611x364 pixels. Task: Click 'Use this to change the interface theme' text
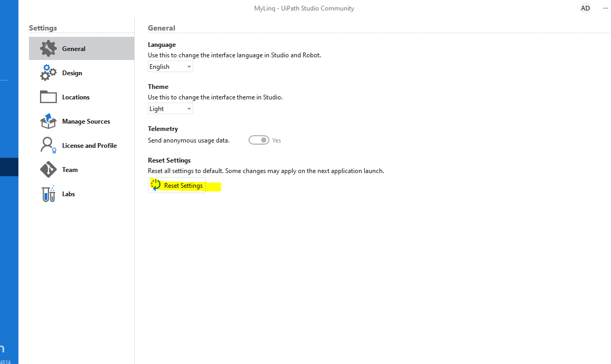point(215,97)
